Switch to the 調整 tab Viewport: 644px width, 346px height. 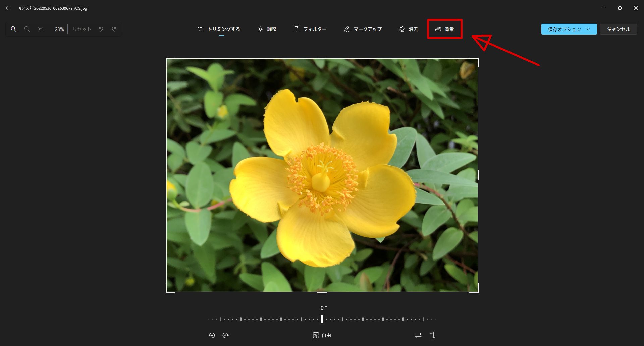pyautogui.click(x=267, y=29)
